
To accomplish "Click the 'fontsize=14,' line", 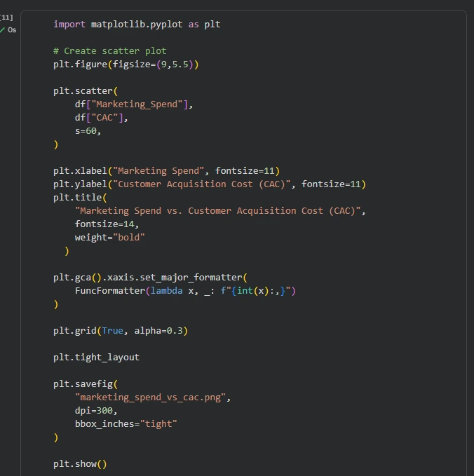I will (x=107, y=224).
